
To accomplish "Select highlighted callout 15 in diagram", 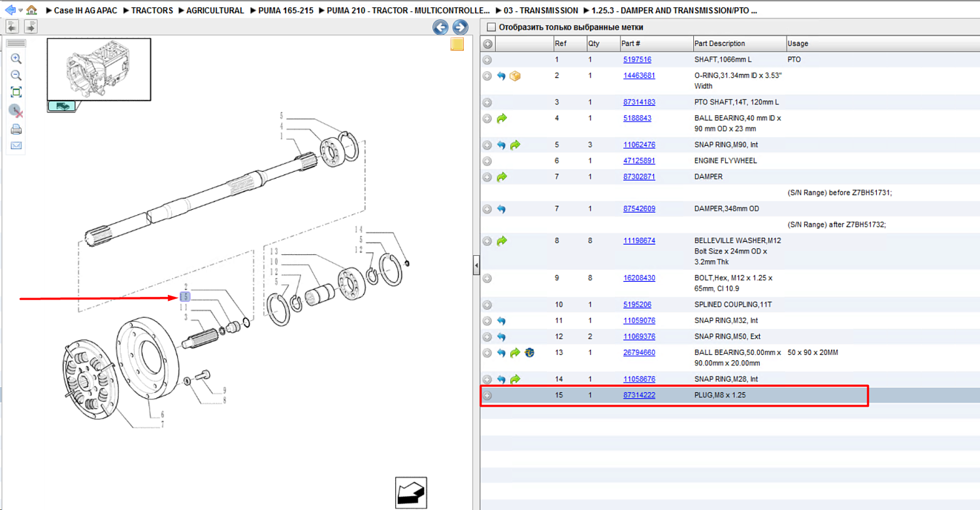I will pos(185,297).
